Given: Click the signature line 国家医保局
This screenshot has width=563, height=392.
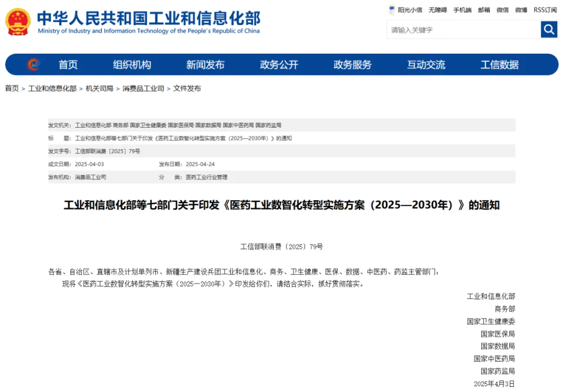Looking at the screenshot, I should [498, 334].
